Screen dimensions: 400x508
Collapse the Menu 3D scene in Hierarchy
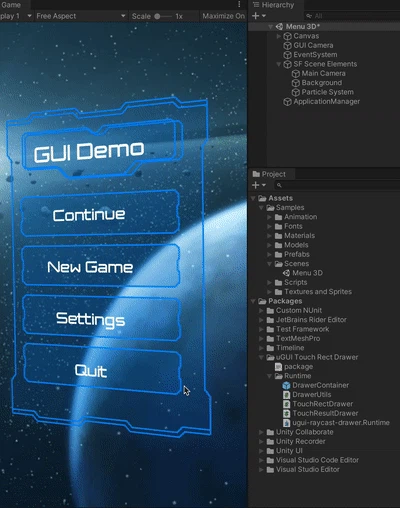click(x=270, y=27)
